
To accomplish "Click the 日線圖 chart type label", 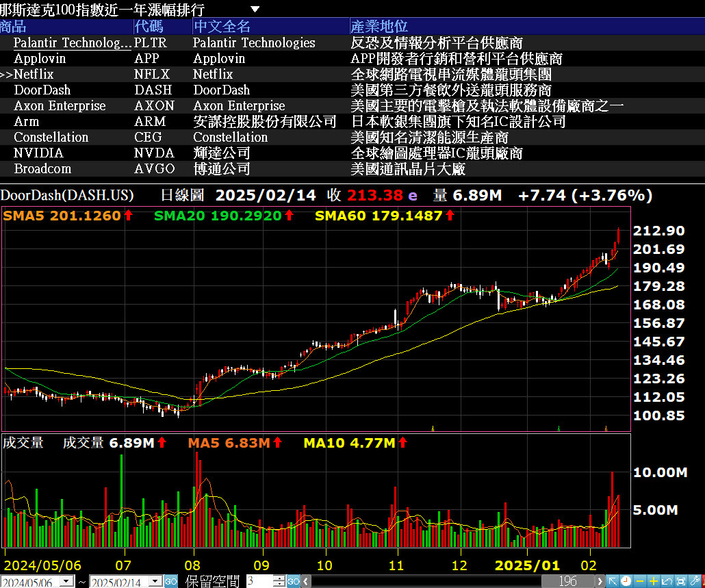I will click(183, 195).
